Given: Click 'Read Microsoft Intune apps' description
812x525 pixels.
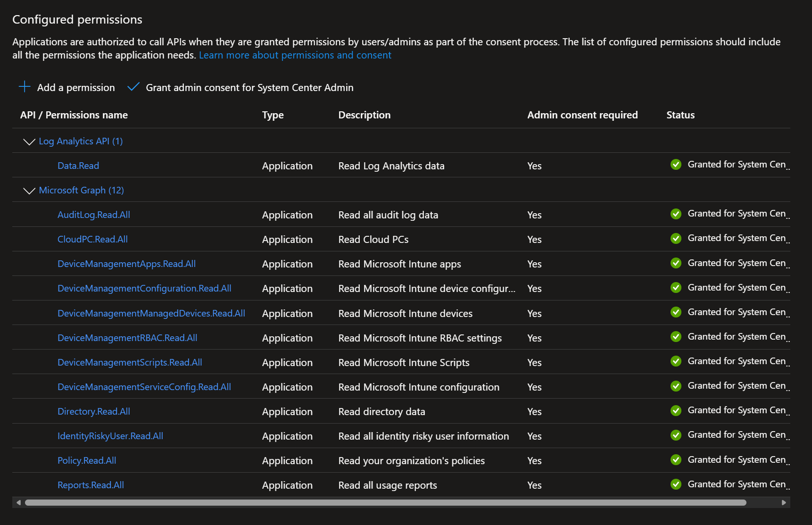Looking at the screenshot, I should (400, 264).
